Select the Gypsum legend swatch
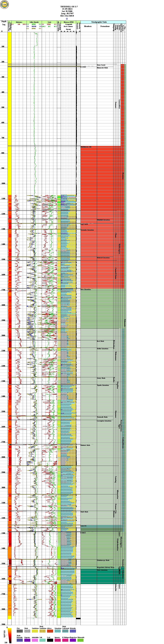This screenshot has width=164, height=644. 27,640
